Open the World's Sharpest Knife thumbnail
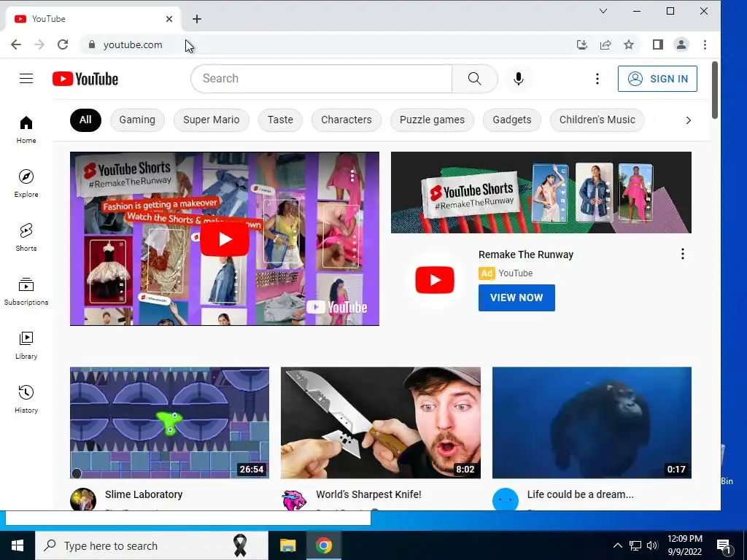The image size is (747, 560). (381, 422)
